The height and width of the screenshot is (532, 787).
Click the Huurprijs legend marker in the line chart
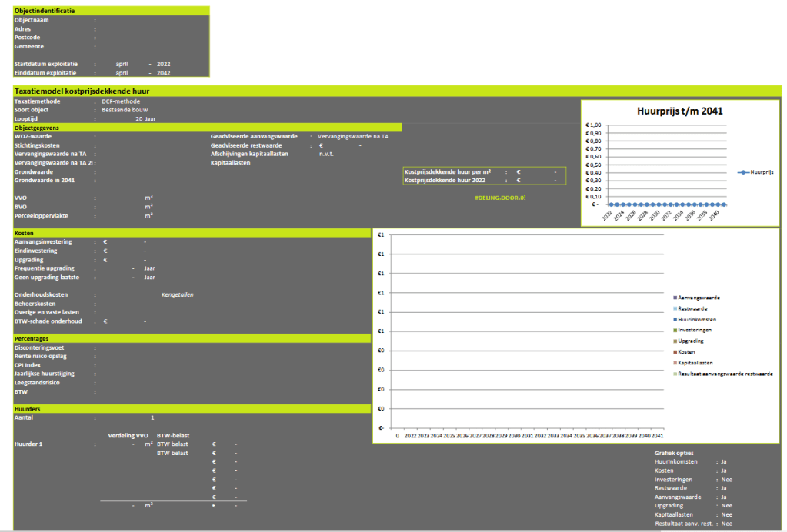(744, 173)
